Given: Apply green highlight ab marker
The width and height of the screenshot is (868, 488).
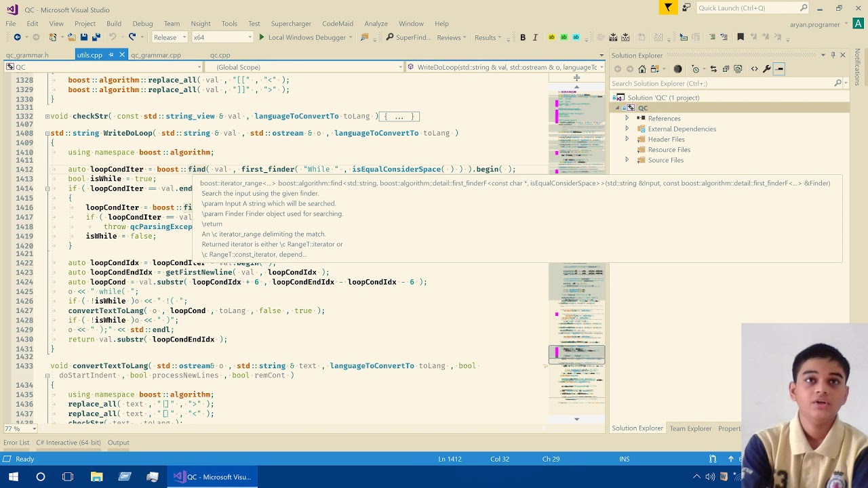Looking at the screenshot, I should (x=564, y=37).
